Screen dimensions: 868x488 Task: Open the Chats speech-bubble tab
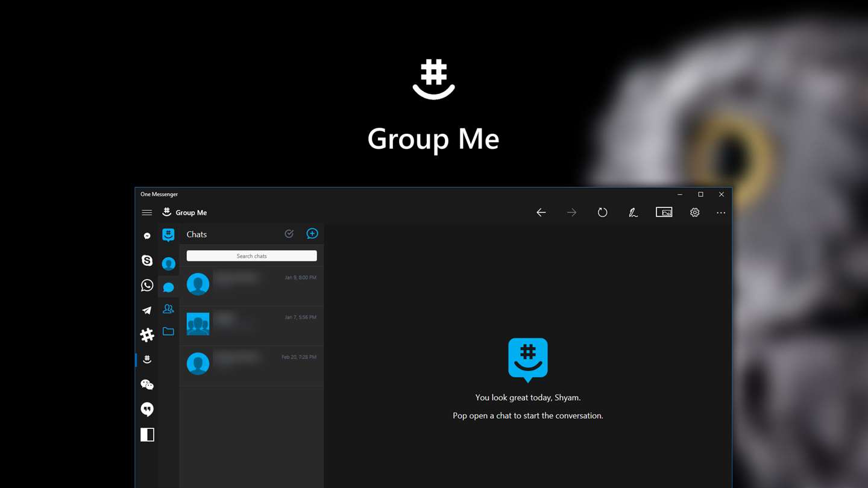[168, 287]
